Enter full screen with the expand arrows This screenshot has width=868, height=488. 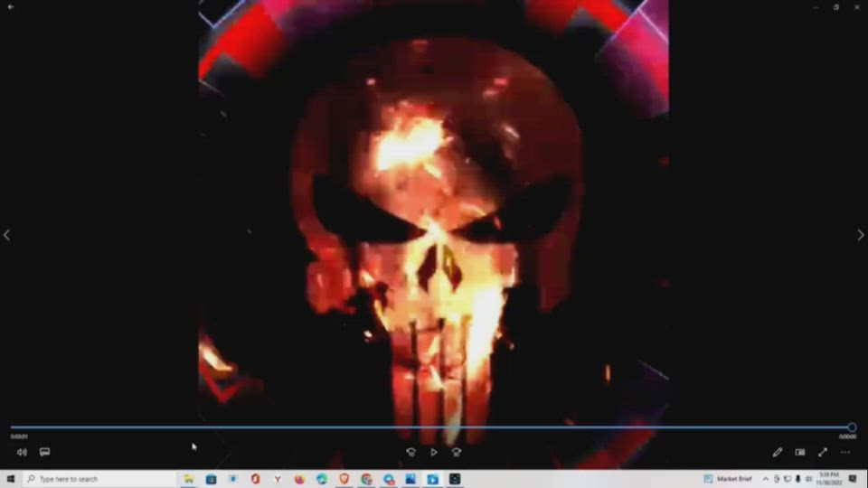point(822,452)
